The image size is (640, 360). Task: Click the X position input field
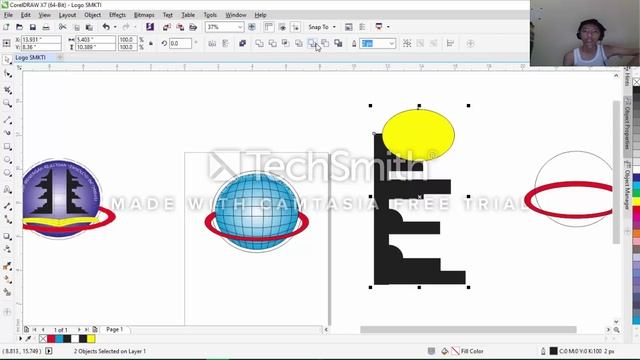[41, 40]
